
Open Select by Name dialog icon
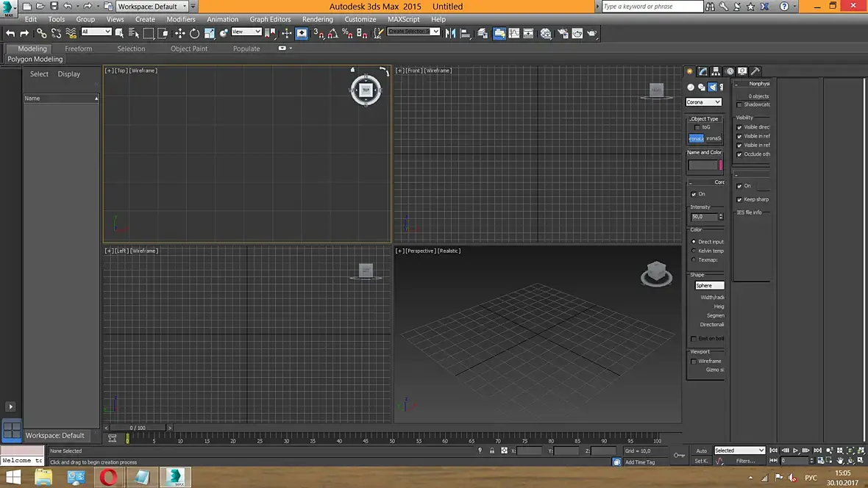(133, 33)
